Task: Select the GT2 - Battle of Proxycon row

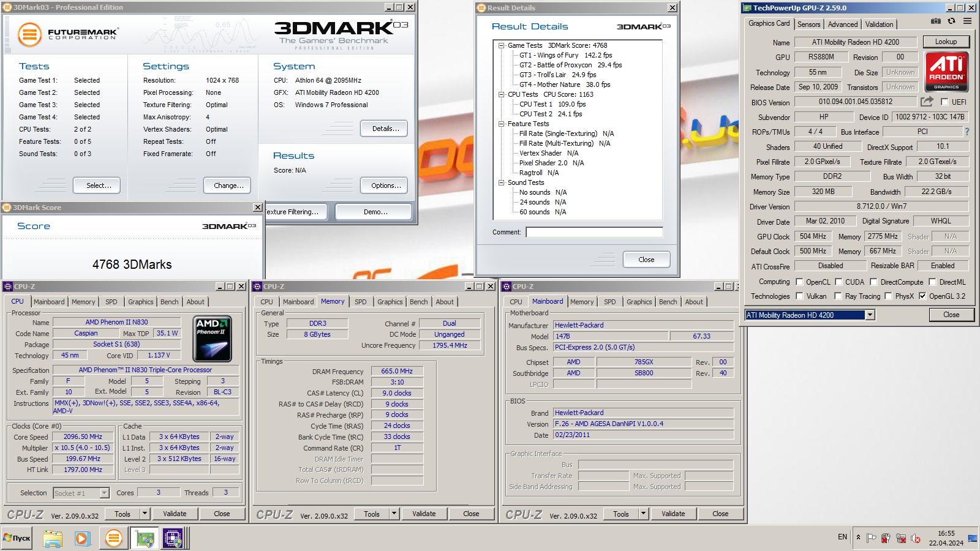Action: coord(570,65)
